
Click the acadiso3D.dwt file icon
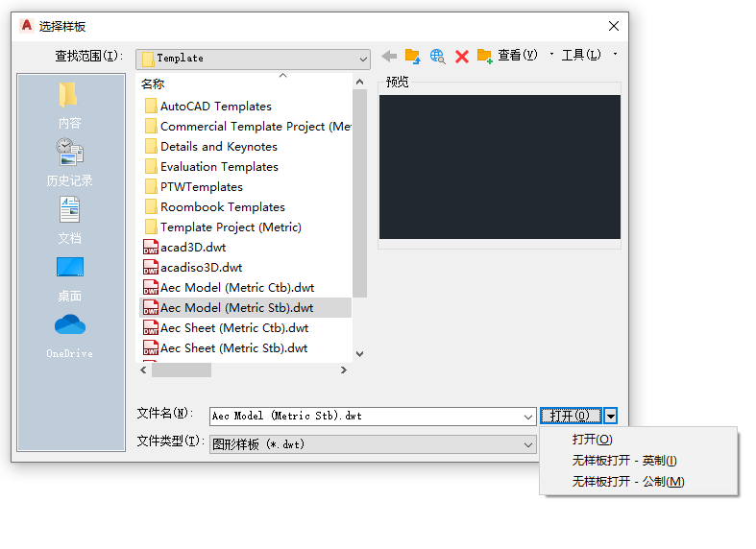(x=151, y=267)
